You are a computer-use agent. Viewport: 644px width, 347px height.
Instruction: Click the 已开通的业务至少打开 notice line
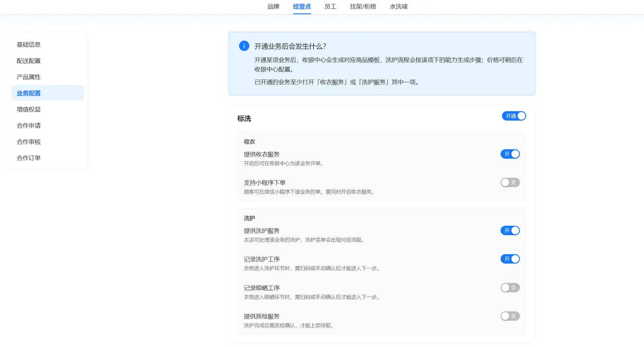pyautogui.click(x=338, y=82)
